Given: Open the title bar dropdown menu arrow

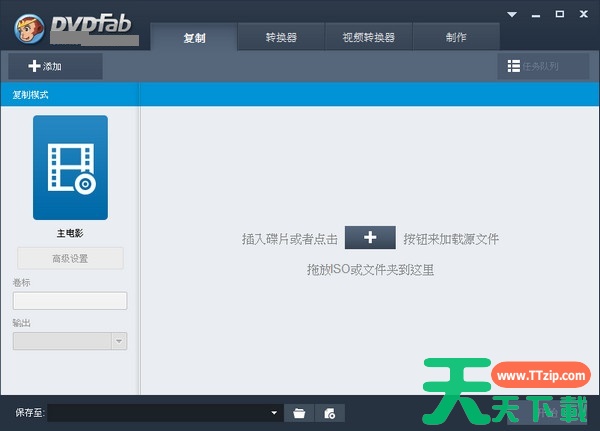Looking at the screenshot, I should click(x=512, y=15).
